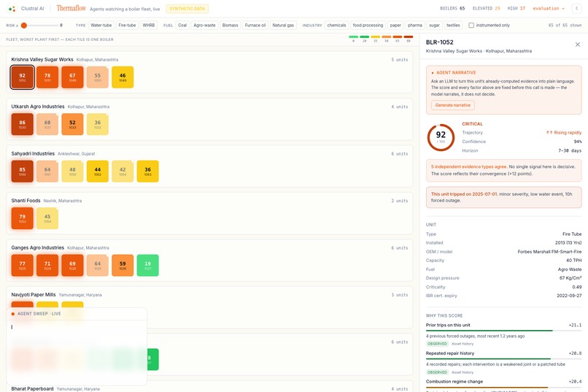Open boiler tile 55 in Krishna Valley
Image resolution: width=588 pixels, height=392 pixels.
click(x=98, y=77)
